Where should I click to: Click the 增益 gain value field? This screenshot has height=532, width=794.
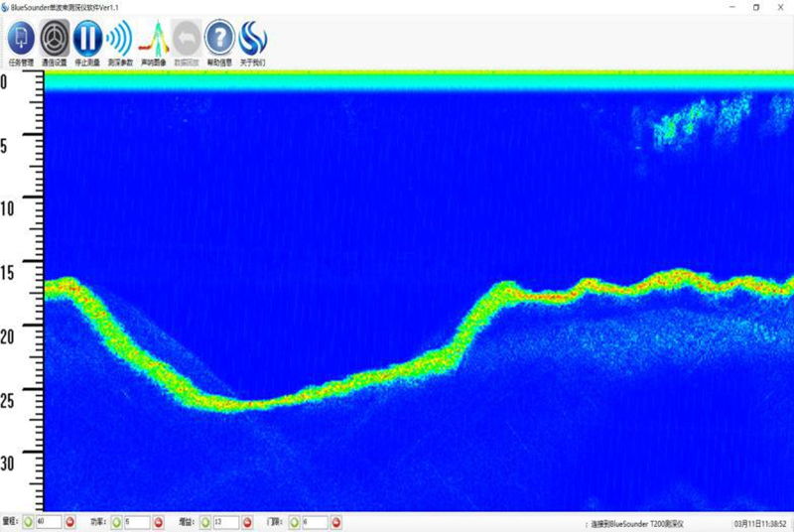(226, 522)
